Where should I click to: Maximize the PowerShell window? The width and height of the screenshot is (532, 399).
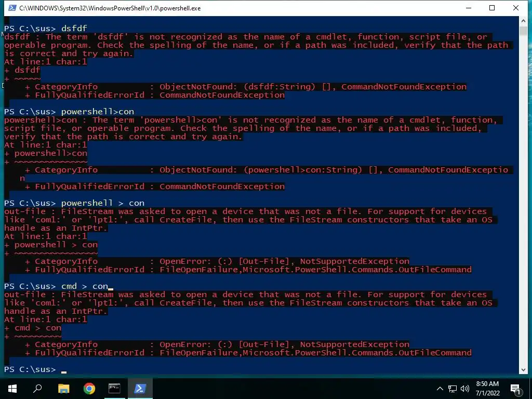pyautogui.click(x=492, y=8)
